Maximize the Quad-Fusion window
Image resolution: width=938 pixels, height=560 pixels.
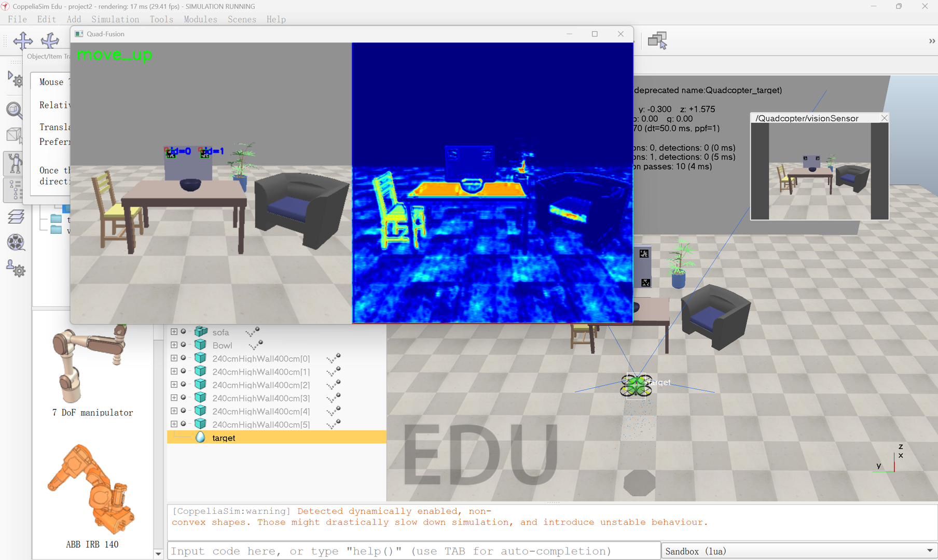595,34
